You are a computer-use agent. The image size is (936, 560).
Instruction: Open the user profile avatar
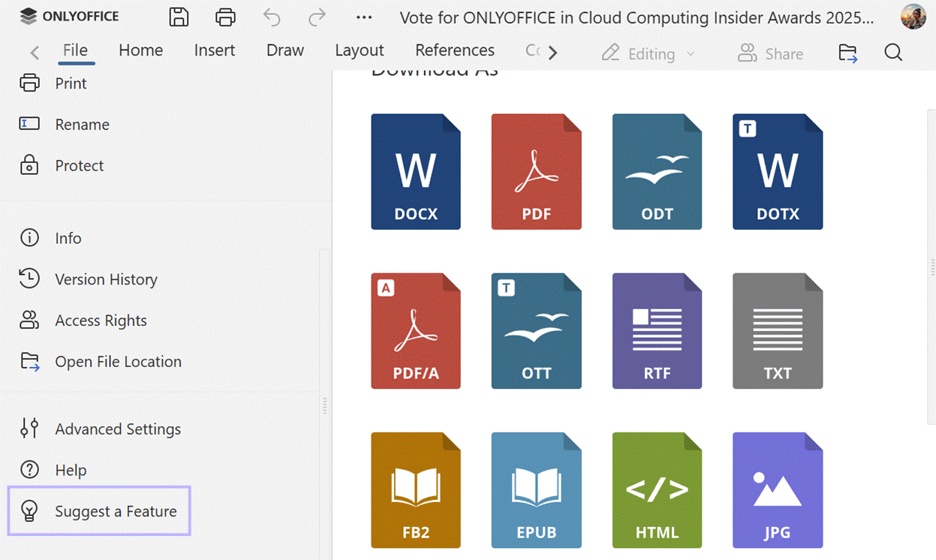[x=913, y=17]
